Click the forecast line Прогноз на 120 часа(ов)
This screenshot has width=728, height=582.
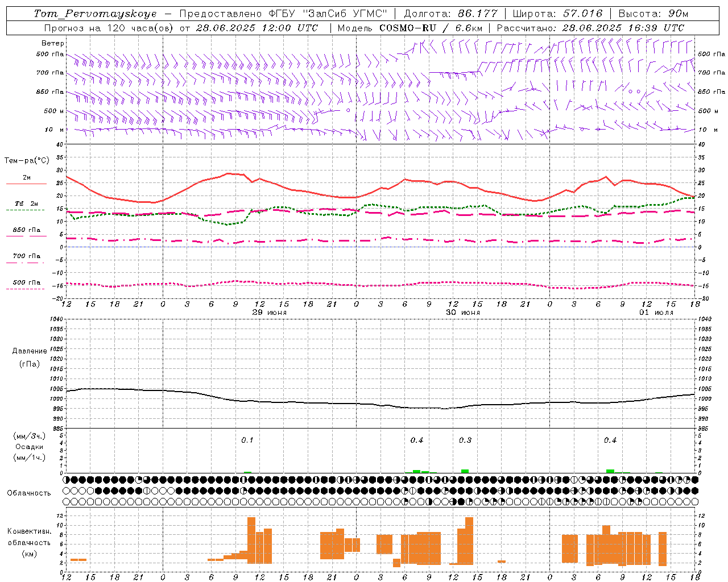click(x=109, y=28)
